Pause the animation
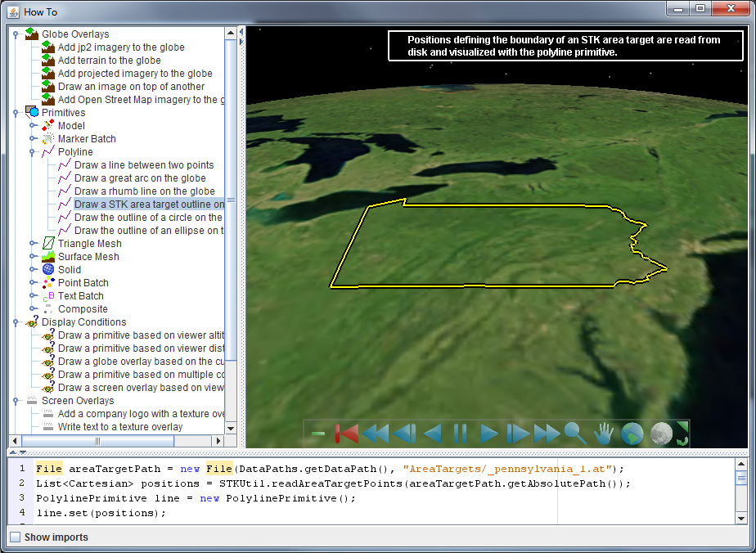 [x=460, y=434]
